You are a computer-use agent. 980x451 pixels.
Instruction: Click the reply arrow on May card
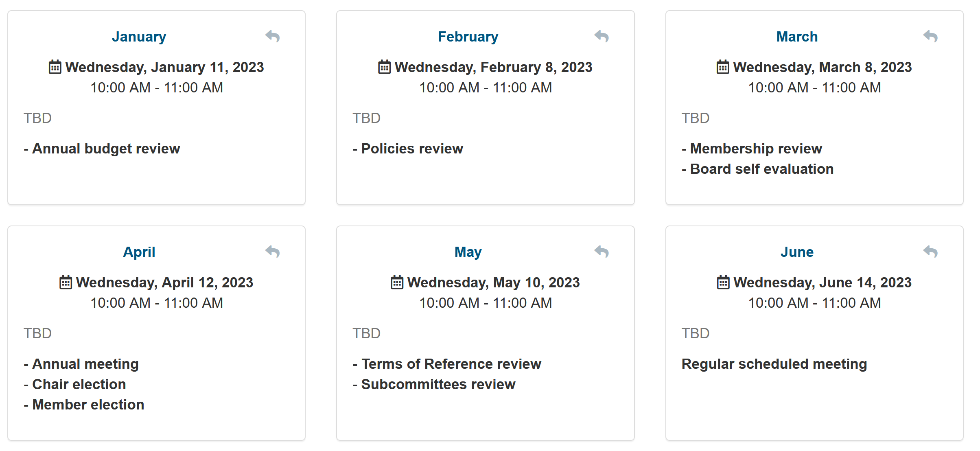point(601,252)
